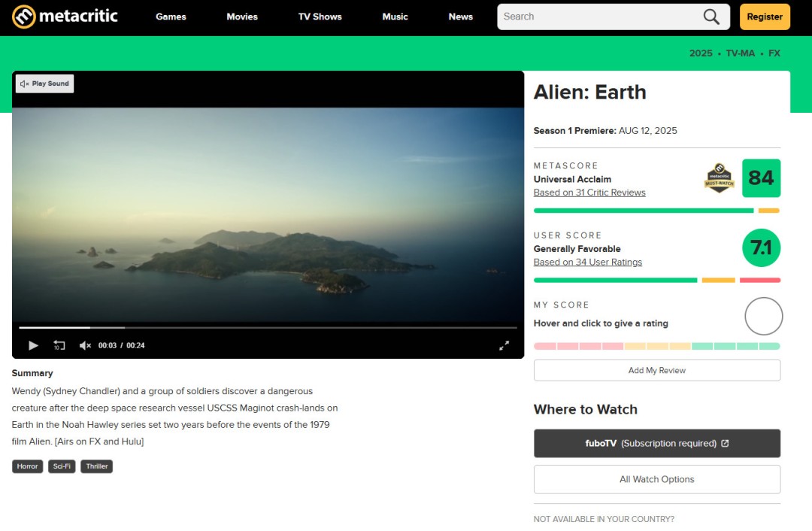Click the 7.1 user score circle
Screen dimensions: 812x531
(761, 247)
